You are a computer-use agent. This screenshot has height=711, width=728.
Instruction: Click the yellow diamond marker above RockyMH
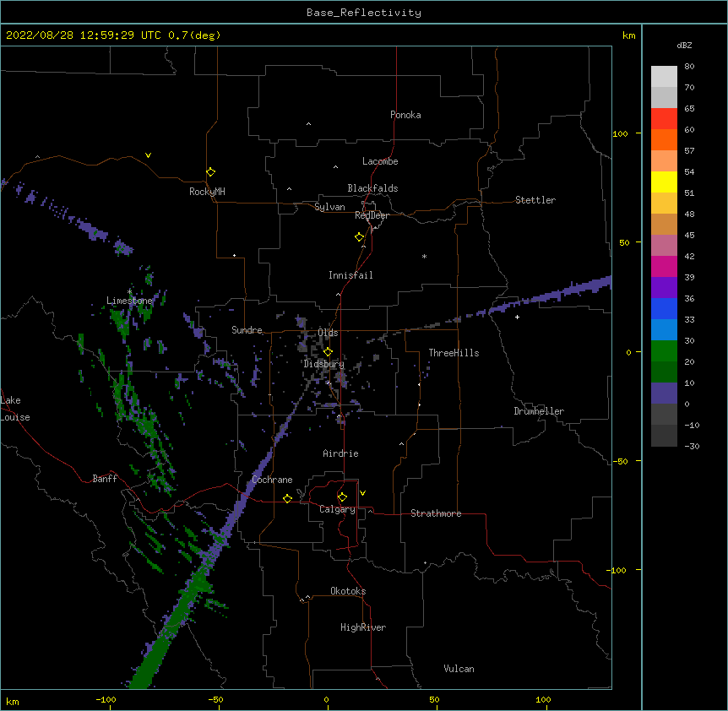210,172
